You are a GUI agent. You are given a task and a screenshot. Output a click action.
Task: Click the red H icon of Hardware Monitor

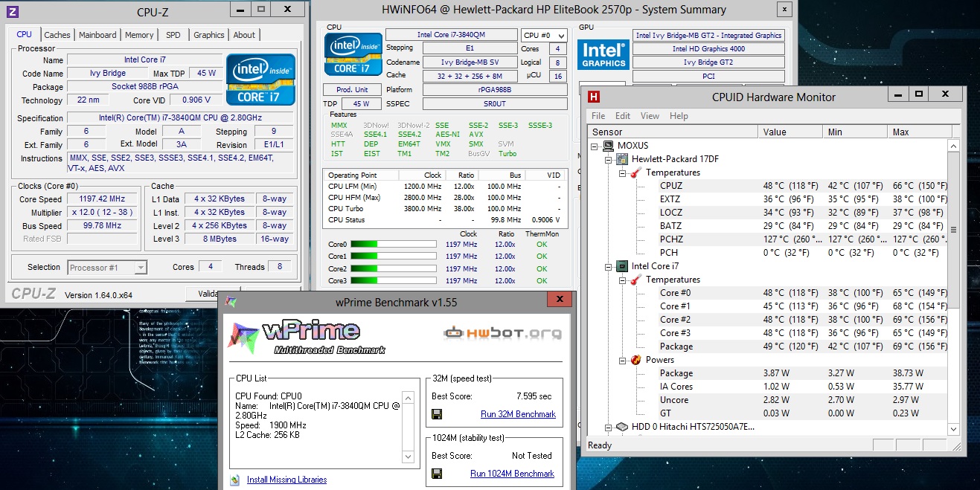(595, 97)
